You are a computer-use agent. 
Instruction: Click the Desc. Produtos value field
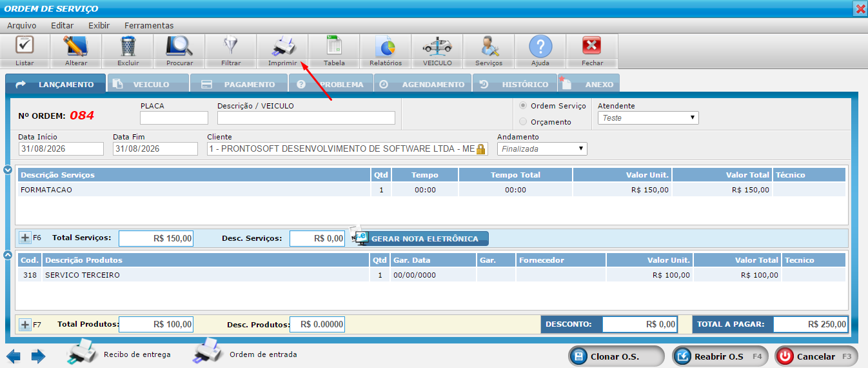point(317,324)
